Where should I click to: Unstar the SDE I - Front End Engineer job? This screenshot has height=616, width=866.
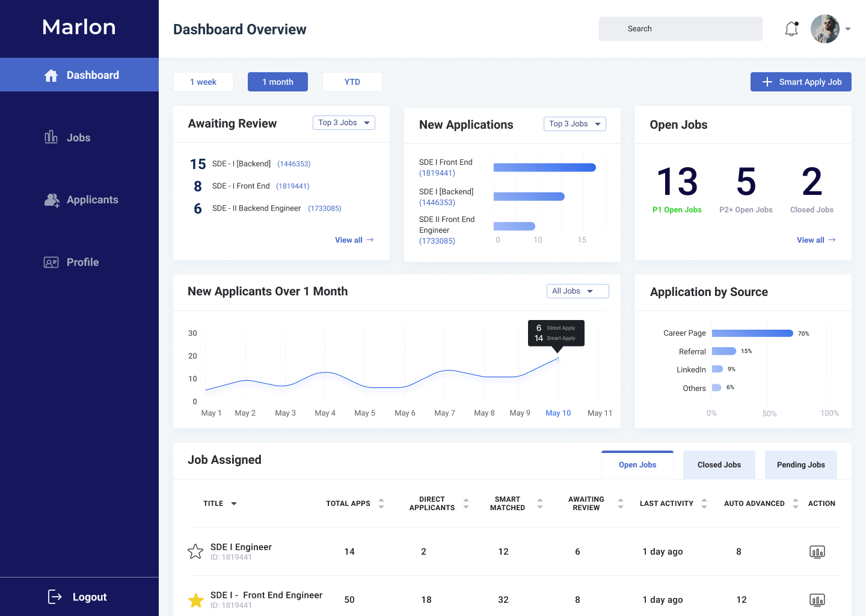[196, 600]
